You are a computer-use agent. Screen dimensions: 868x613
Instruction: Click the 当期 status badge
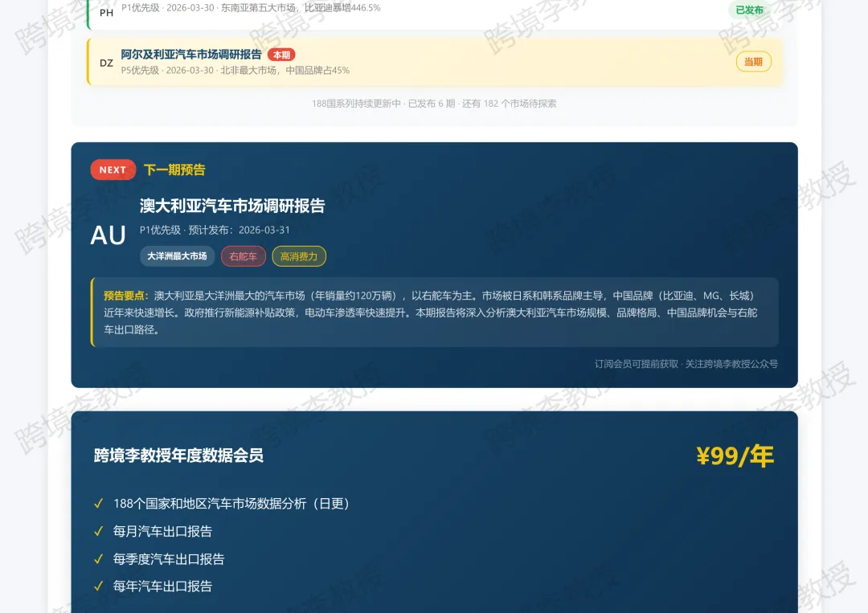pos(753,61)
